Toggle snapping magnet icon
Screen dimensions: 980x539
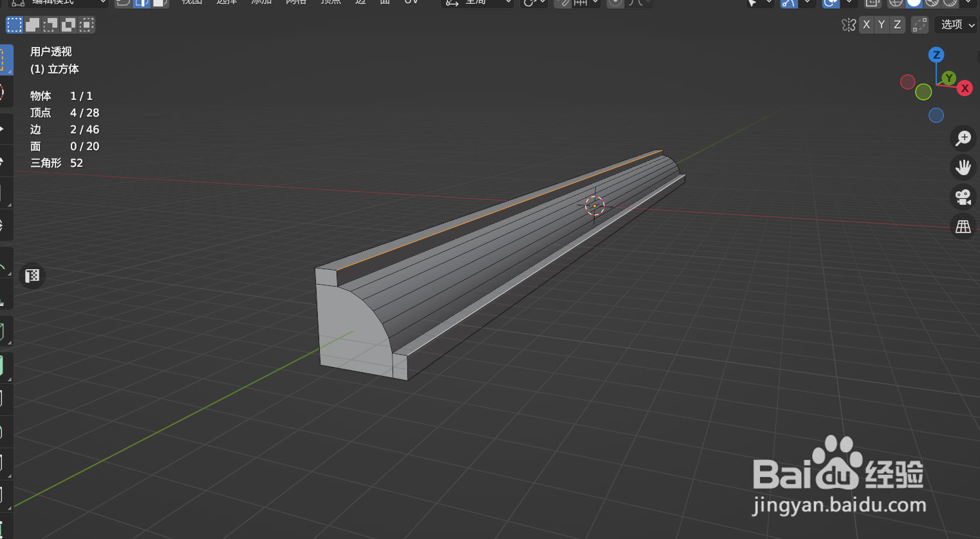[x=563, y=3]
